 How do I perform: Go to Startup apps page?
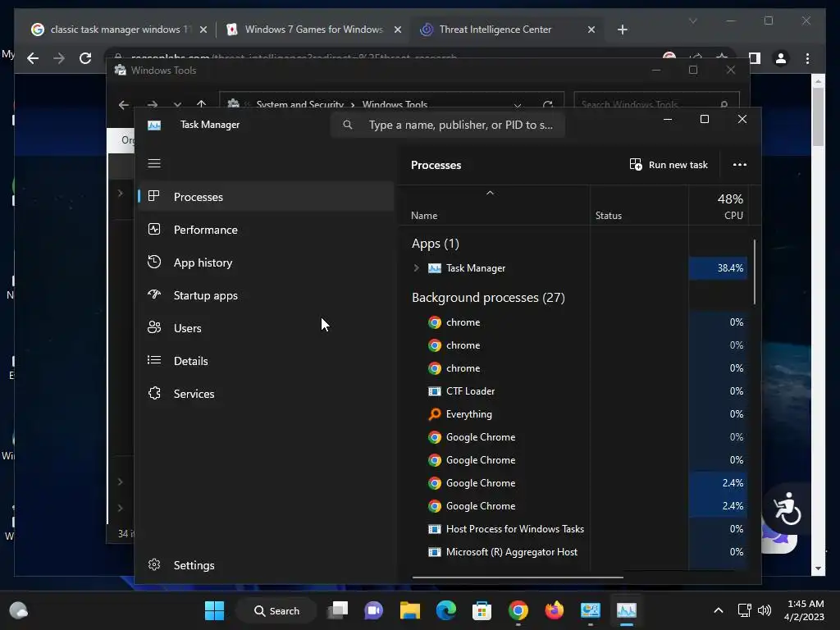tap(267, 295)
